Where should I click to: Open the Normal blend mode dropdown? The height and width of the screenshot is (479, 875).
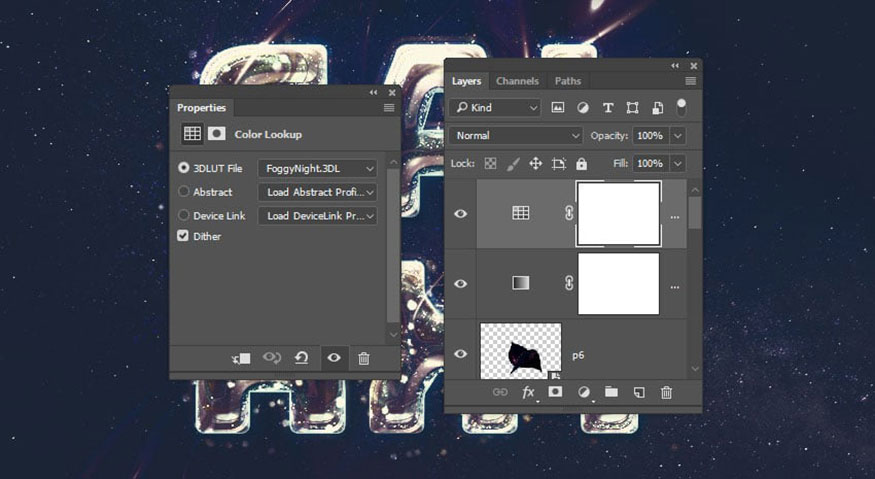pos(516,136)
